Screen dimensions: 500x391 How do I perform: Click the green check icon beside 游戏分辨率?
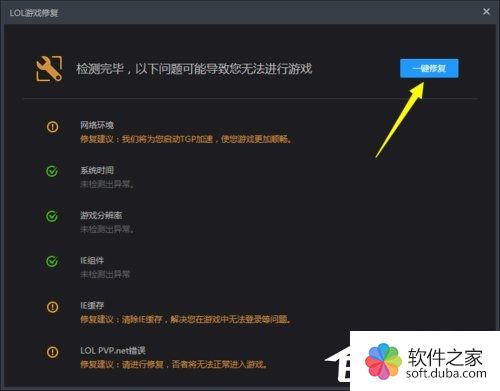[52, 216]
